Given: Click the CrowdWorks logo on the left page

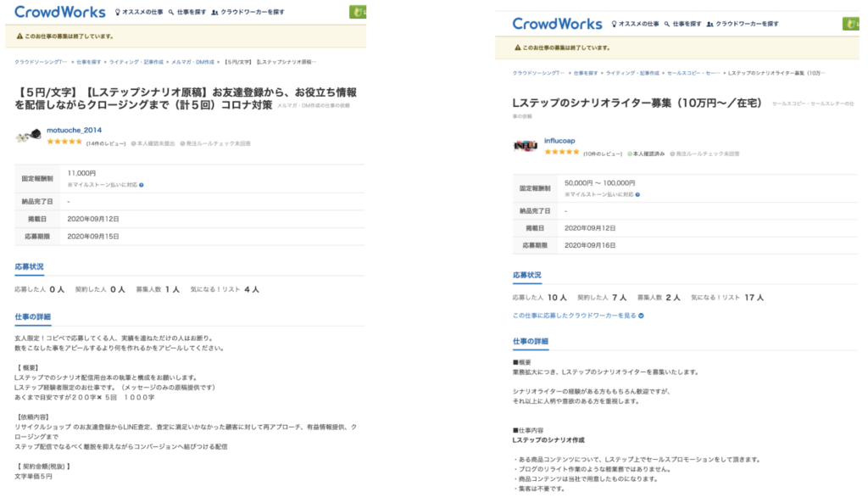Looking at the screenshot, I should pos(59,13).
